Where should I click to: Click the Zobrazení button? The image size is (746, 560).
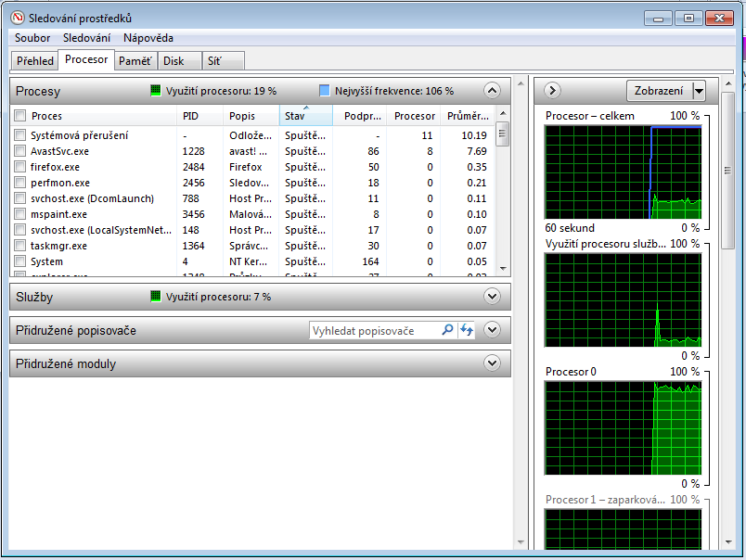click(660, 90)
